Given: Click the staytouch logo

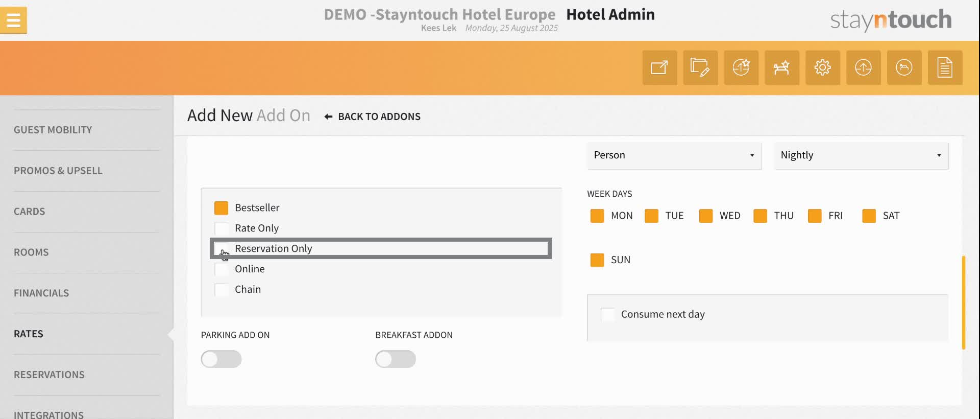Looking at the screenshot, I should tap(891, 20).
